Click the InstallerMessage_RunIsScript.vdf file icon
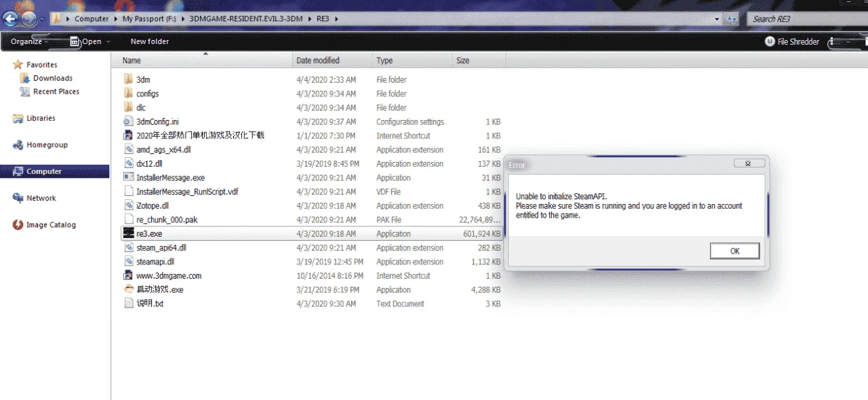This screenshot has width=868, height=400. (129, 191)
